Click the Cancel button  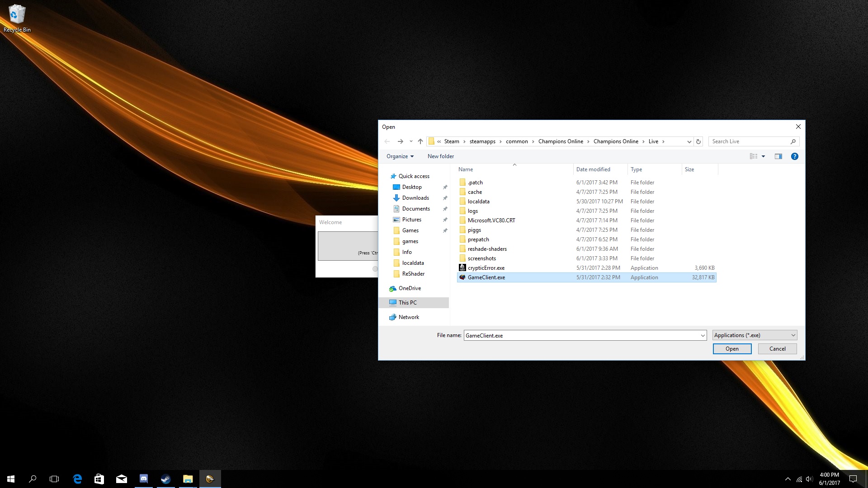pyautogui.click(x=777, y=349)
